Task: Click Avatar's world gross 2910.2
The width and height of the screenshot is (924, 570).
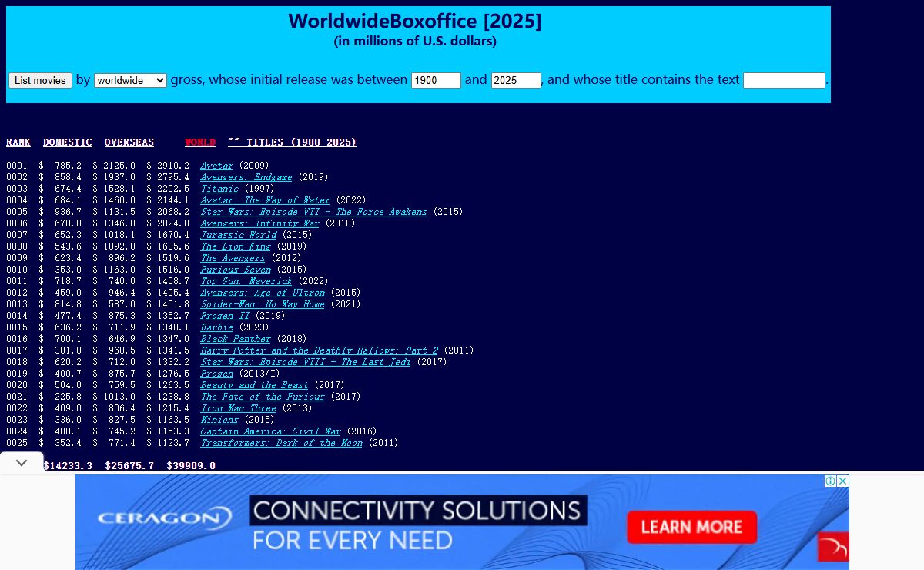Action: click(x=173, y=166)
